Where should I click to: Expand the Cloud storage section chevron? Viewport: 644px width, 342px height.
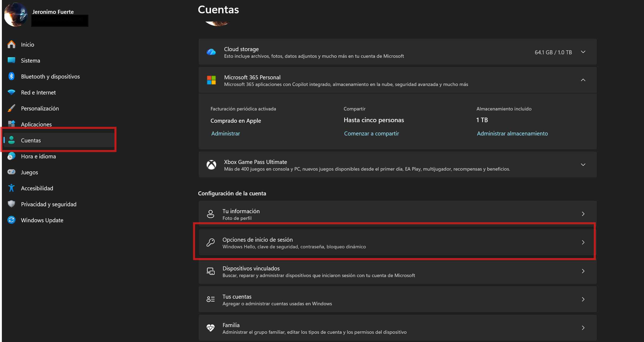[583, 52]
